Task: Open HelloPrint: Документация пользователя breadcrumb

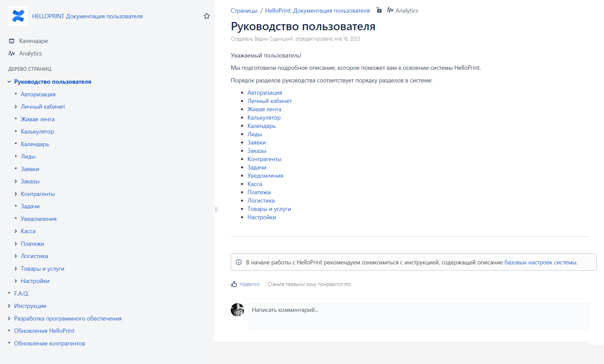Action: (317, 11)
